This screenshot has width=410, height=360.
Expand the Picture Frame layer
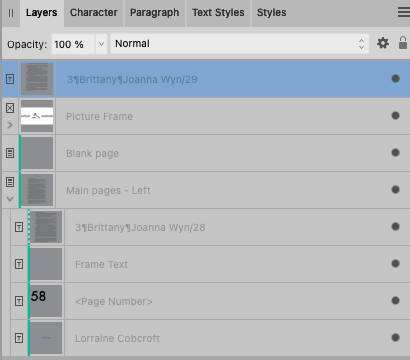tap(10, 125)
